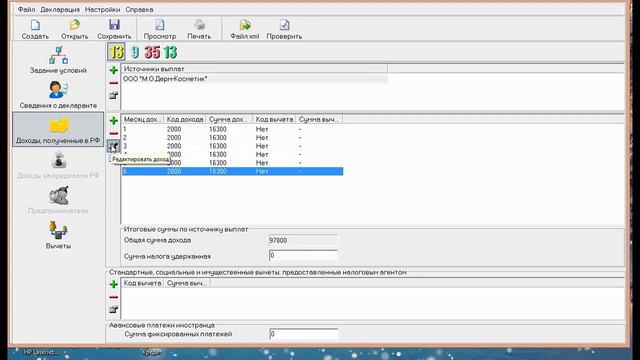
Task: Click Сумма фиксированных платежей field
Action: 303,334
